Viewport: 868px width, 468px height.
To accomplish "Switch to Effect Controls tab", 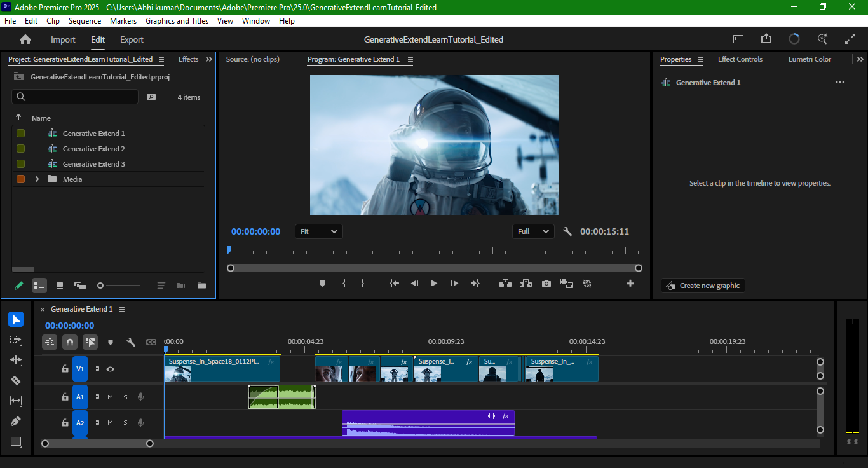I will 740,59.
